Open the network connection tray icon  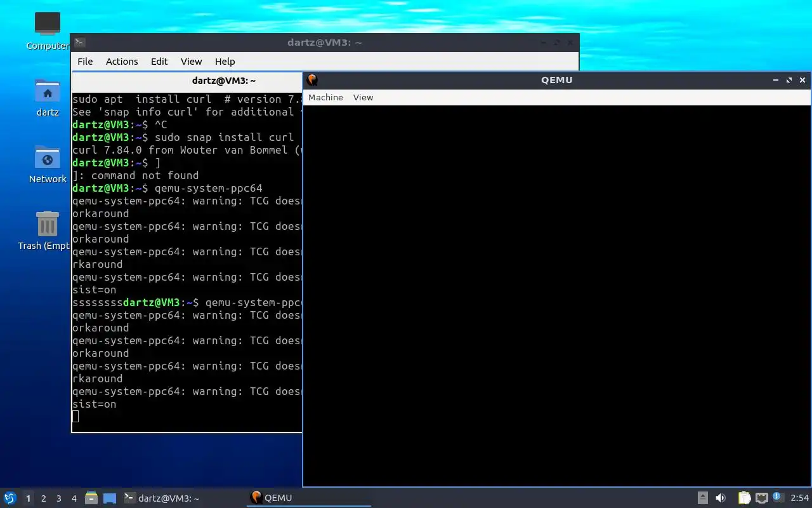click(762, 498)
